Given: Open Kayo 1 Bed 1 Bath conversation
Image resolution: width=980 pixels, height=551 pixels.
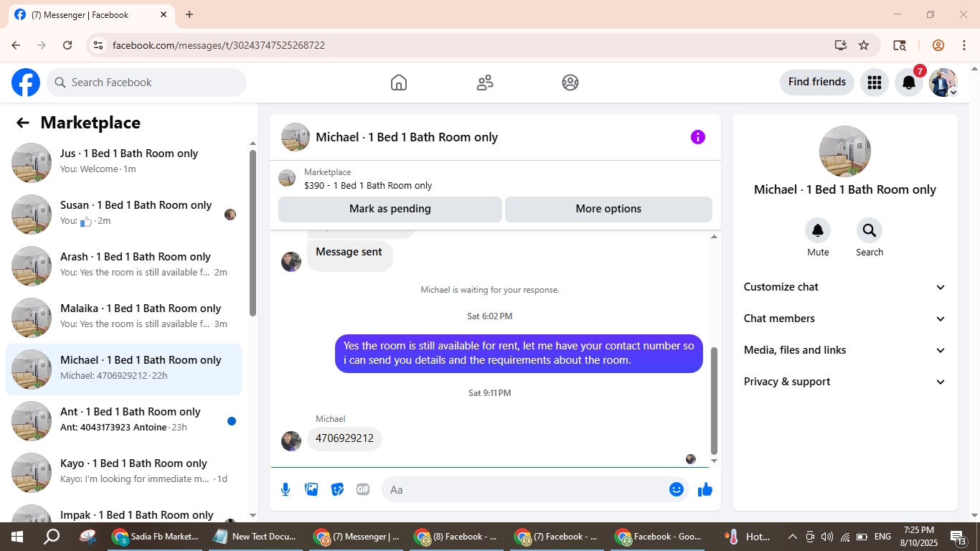Looking at the screenshot, I should [x=124, y=472].
